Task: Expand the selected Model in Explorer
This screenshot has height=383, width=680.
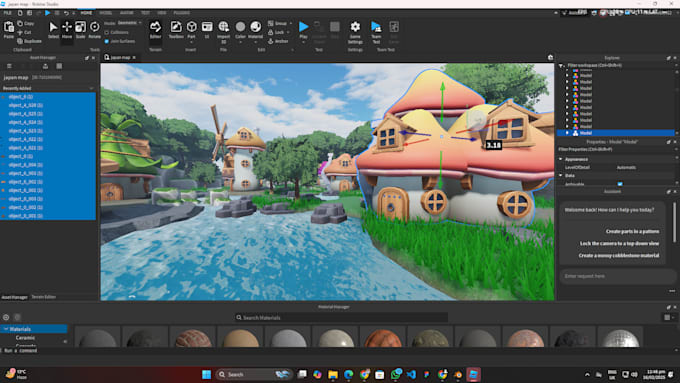Action: click(x=567, y=133)
